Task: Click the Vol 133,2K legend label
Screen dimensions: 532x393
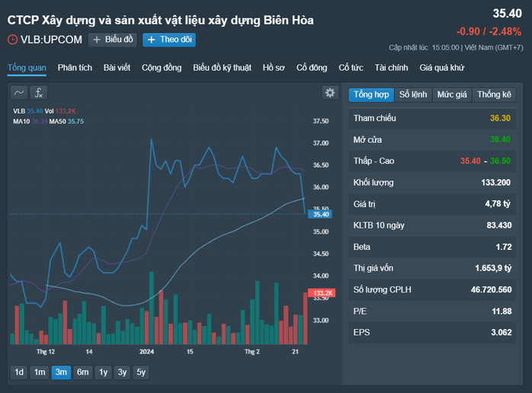Action: 60,111
